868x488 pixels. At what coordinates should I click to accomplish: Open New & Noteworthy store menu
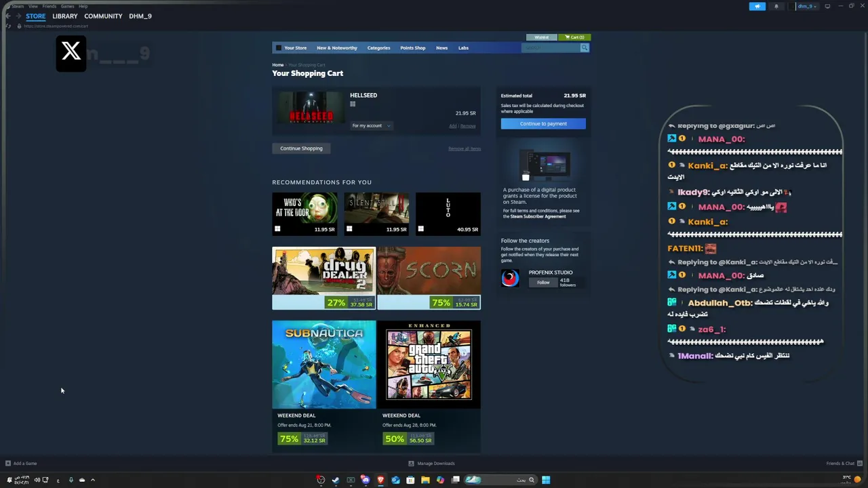(x=337, y=48)
